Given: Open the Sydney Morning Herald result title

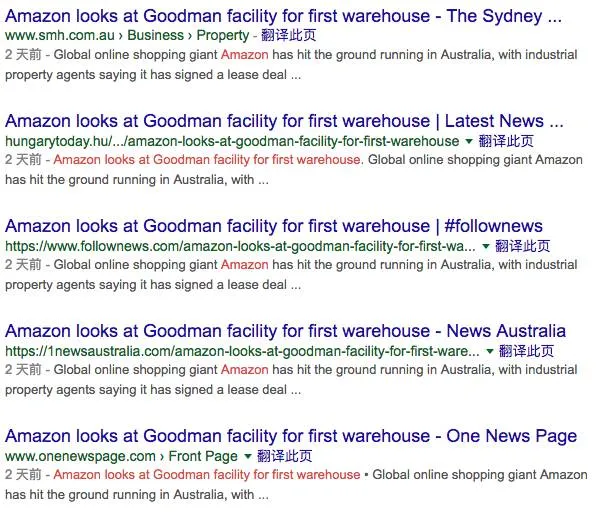Looking at the screenshot, I should (x=283, y=16).
